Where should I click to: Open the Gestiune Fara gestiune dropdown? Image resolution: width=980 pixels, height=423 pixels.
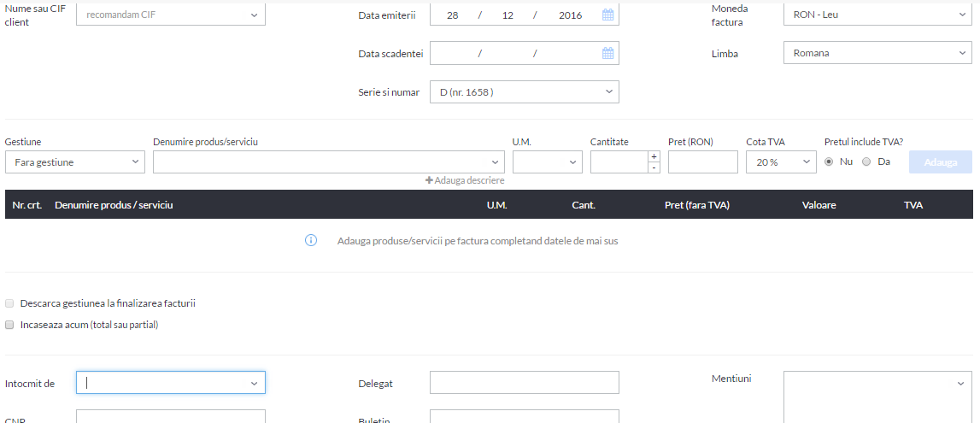75,162
